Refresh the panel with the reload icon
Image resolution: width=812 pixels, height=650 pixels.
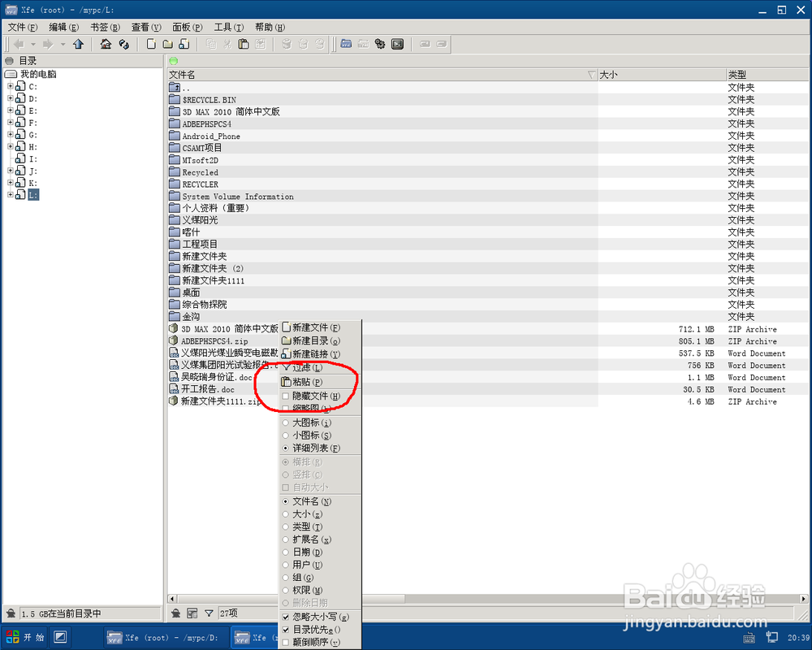click(123, 44)
